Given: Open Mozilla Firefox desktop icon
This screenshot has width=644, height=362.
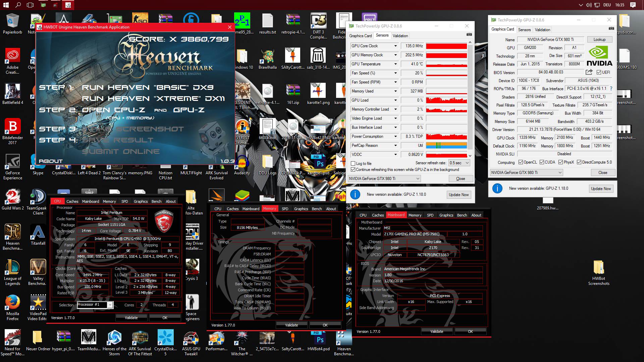Looking at the screenshot, I should [x=12, y=307].
